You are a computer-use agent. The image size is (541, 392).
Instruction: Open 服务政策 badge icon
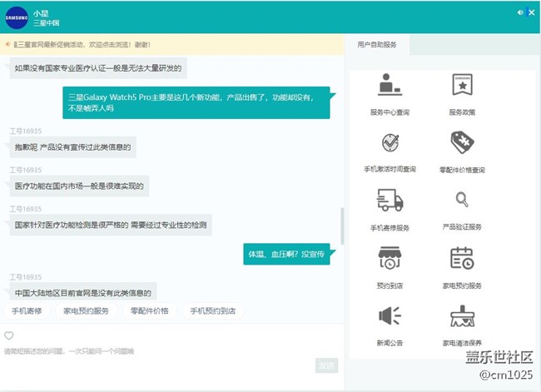462,85
